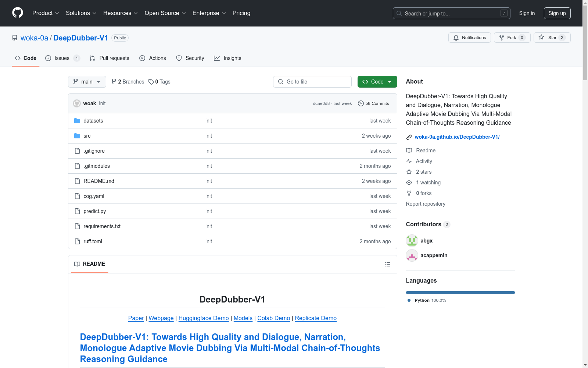The image size is (588, 368).
Task: Open the woak author link
Action: (90, 103)
